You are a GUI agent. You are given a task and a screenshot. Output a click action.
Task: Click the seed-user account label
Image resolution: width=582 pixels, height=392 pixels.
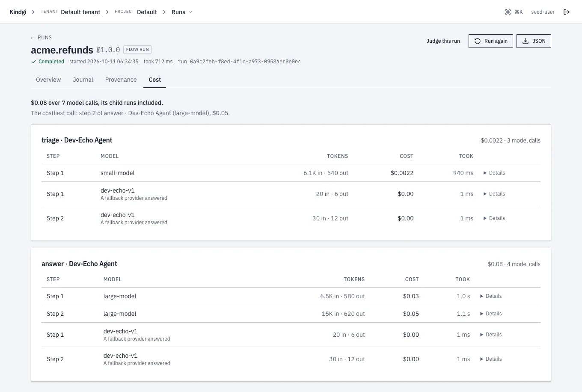[x=543, y=12]
